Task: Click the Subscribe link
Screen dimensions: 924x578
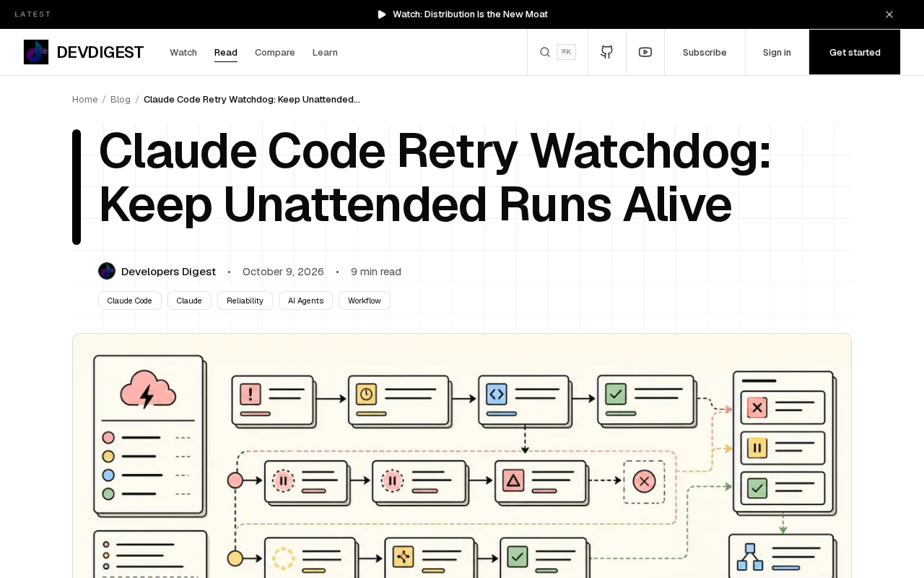Action: [x=705, y=52]
